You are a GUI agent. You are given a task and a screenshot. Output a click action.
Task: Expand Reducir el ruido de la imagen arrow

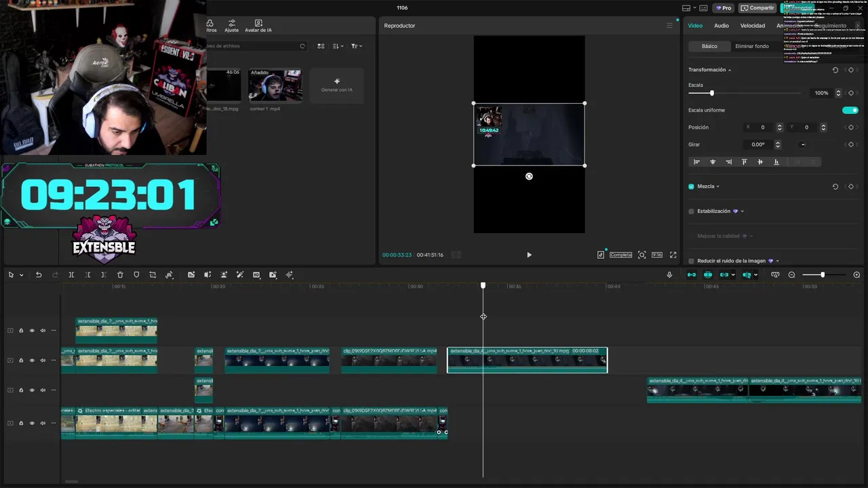click(x=778, y=261)
